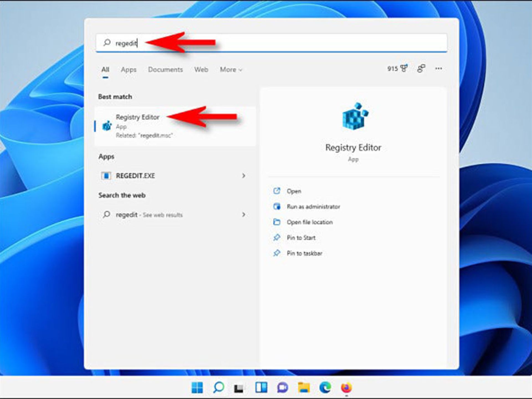
Task: Choose Open file location
Action: point(310,222)
